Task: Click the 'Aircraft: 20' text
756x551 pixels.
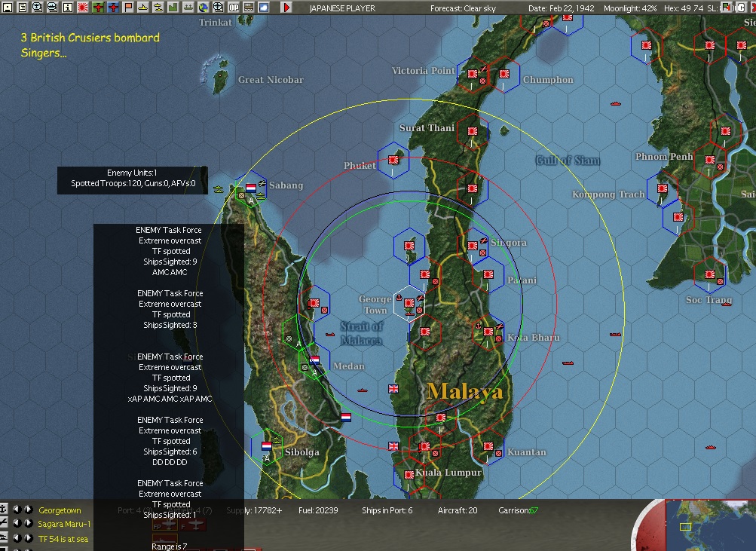Action: tap(458, 510)
